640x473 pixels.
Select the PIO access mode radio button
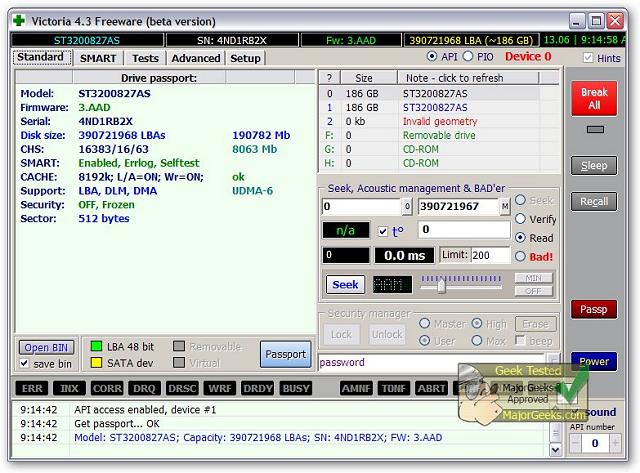[x=468, y=56]
